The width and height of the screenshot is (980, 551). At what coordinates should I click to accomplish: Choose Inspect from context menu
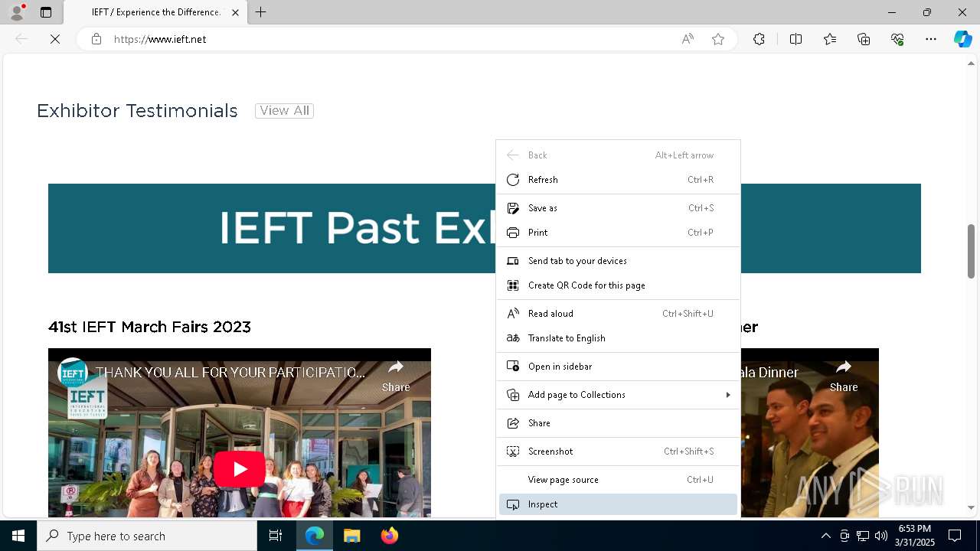(618, 504)
